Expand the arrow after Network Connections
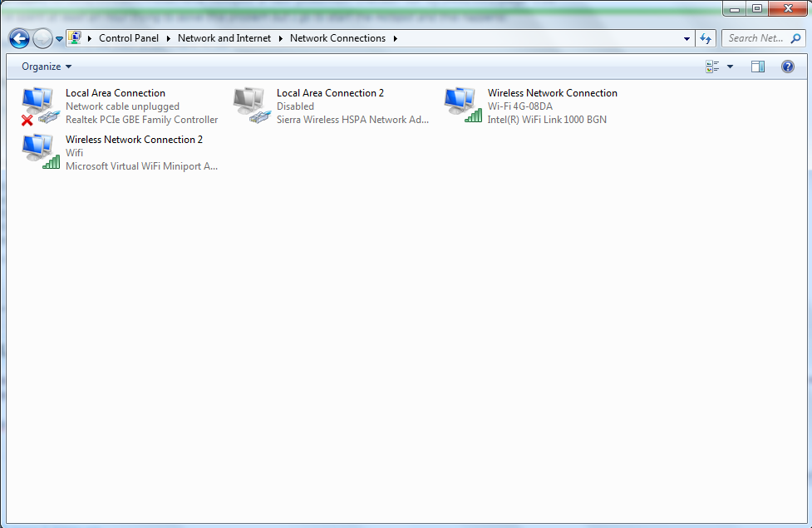The width and height of the screenshot is (812, 528). coord(395,38)
